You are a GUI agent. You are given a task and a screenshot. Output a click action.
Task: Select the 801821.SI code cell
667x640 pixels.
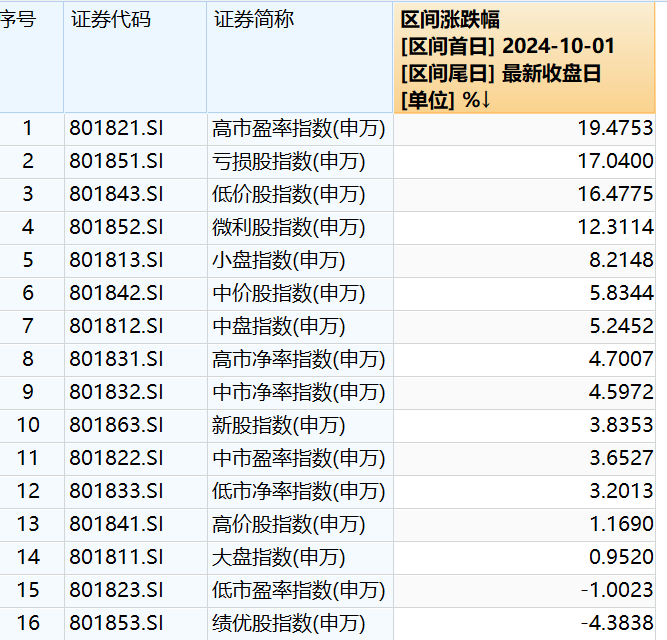tap(115, 128)
